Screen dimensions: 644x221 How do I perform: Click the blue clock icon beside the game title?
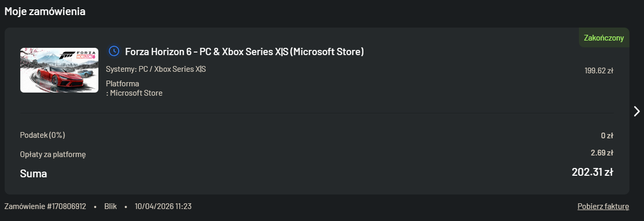point(113,51)
